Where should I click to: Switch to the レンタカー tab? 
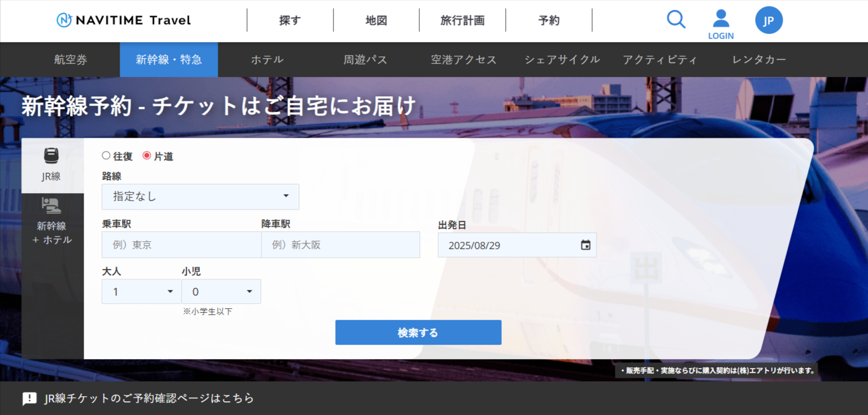click(759, 60)
